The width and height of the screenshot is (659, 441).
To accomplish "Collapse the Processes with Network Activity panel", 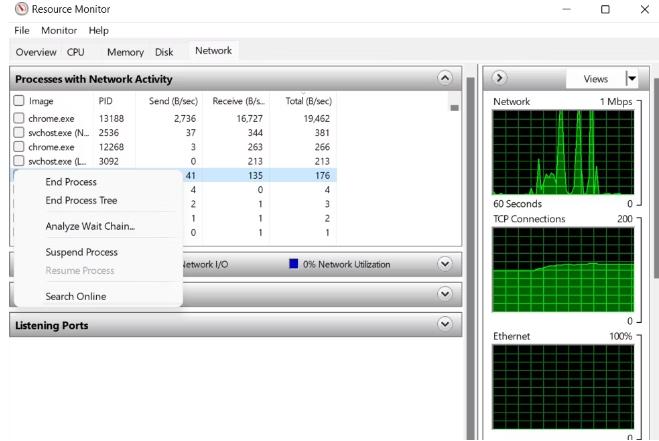I will coord(445,78).
